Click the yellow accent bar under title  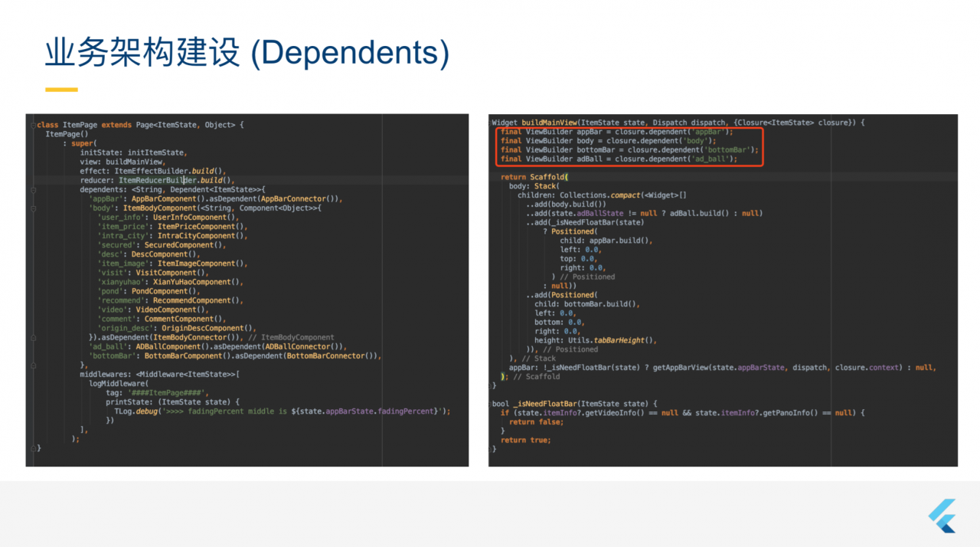coord(61,90)
